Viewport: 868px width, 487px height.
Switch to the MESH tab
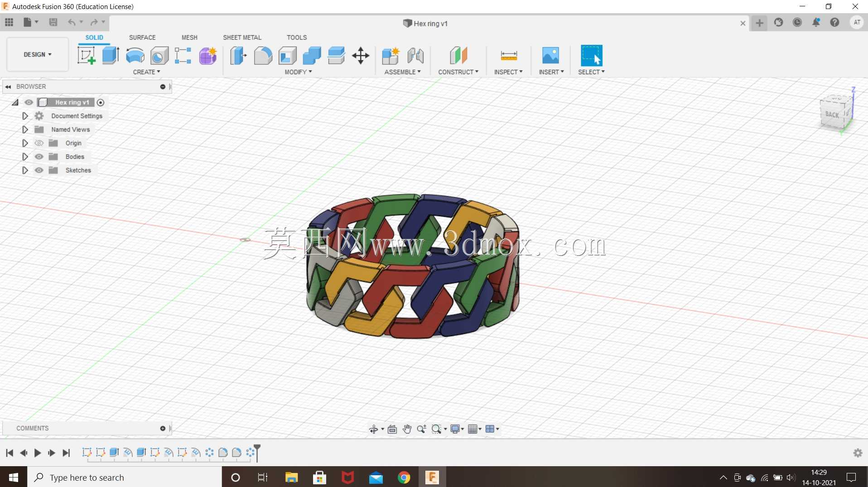click(x=189, y=38)
